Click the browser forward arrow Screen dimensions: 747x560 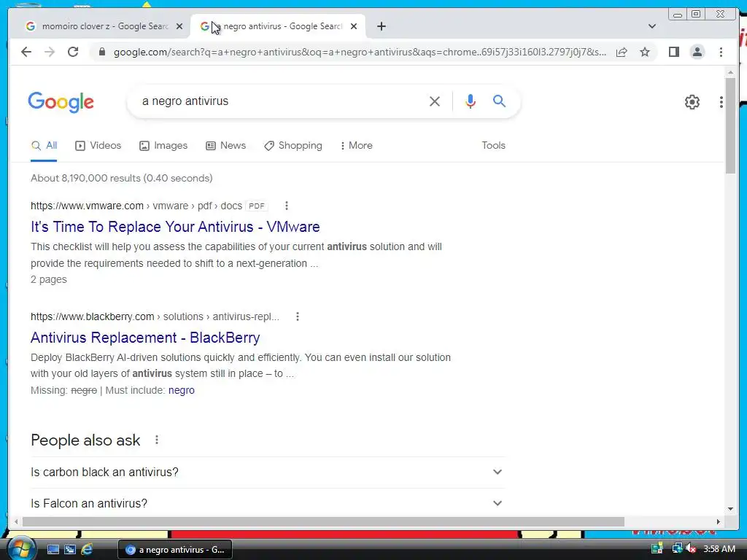(x=50, y=52)
